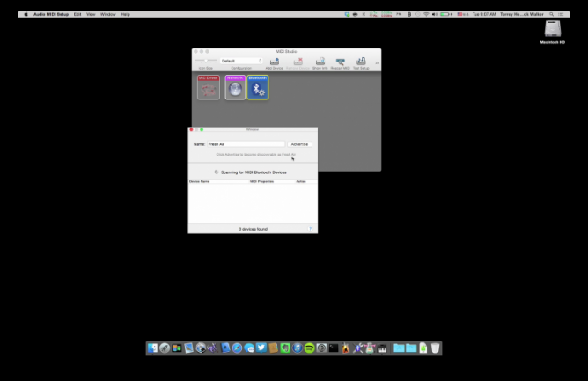Screen dimensions: 588x381
Task: Click the help question mark button
Action: point(310,228)
